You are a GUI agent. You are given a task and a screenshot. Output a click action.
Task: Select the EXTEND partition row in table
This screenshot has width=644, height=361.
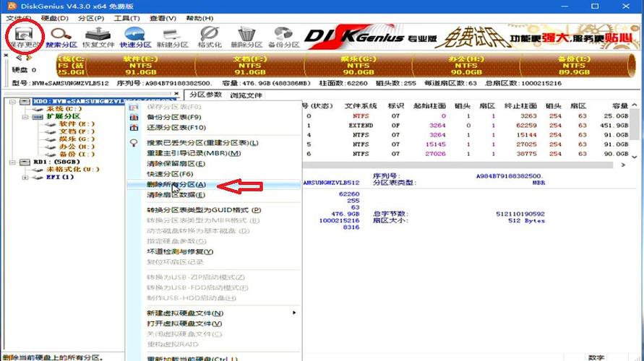tap(467, 126)
